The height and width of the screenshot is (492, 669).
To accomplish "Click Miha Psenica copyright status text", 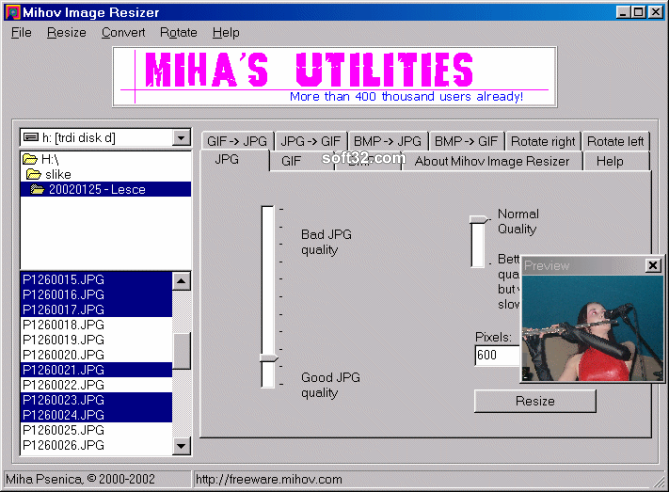I will [x=80, y=479].
